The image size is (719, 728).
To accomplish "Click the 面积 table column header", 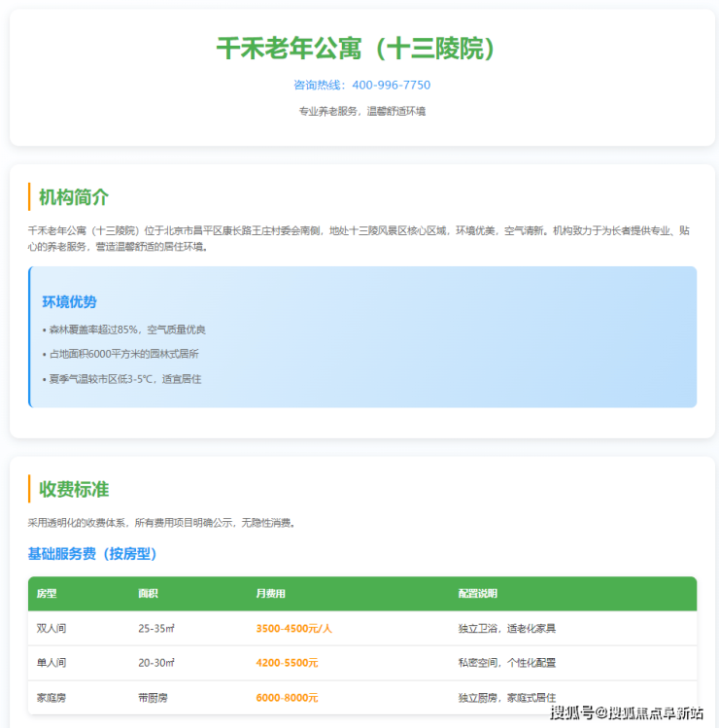I will (148, 594).
